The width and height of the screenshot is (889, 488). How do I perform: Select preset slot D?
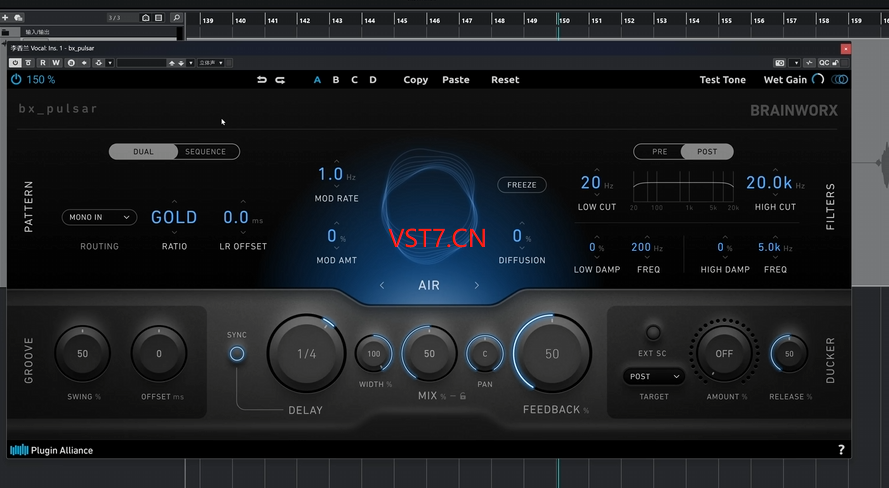point(373,80)
